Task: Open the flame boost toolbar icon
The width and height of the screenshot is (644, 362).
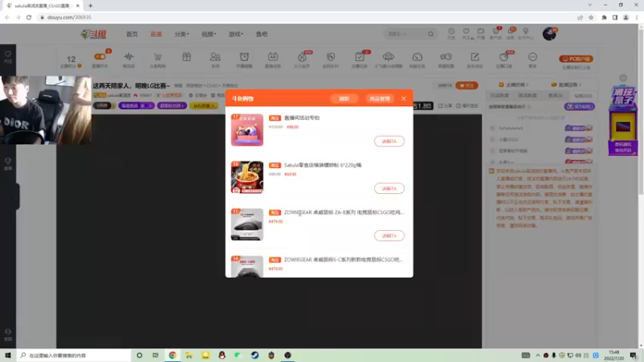Action: coord(302,56)
